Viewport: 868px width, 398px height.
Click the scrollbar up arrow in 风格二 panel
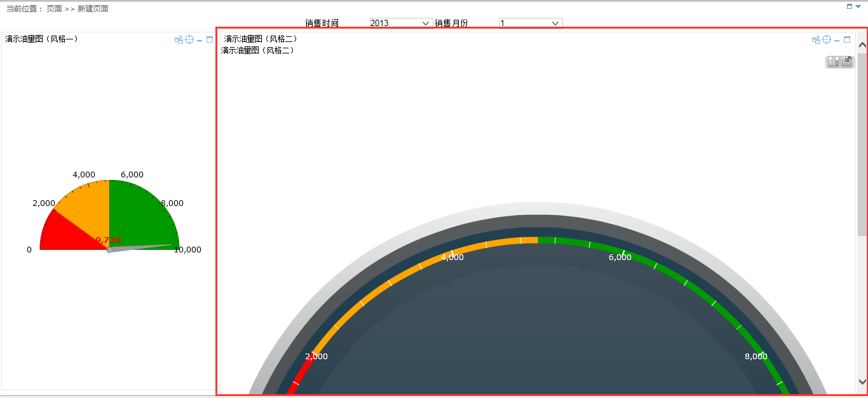tap(862, 45)
